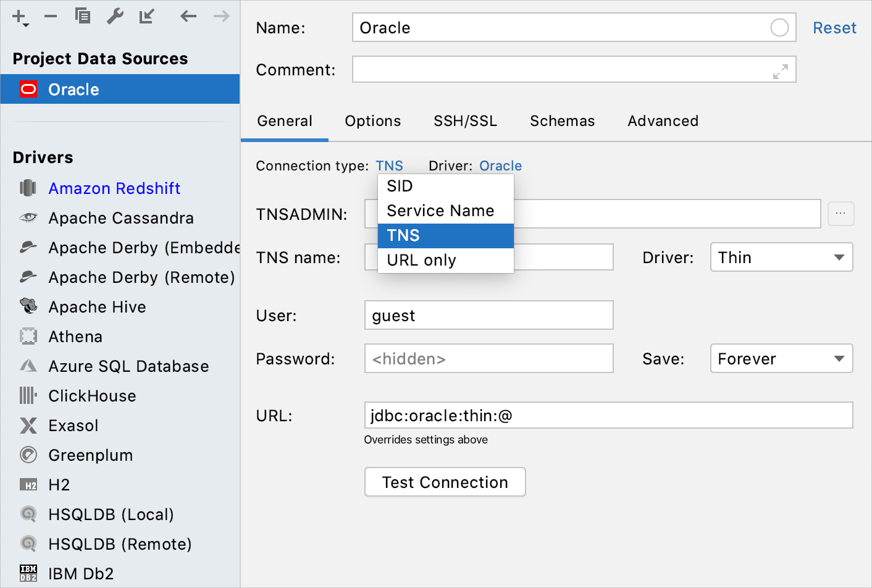Open the Connection type TNS selector
This screenshot has width=872, height=588.
coord(389,166)
